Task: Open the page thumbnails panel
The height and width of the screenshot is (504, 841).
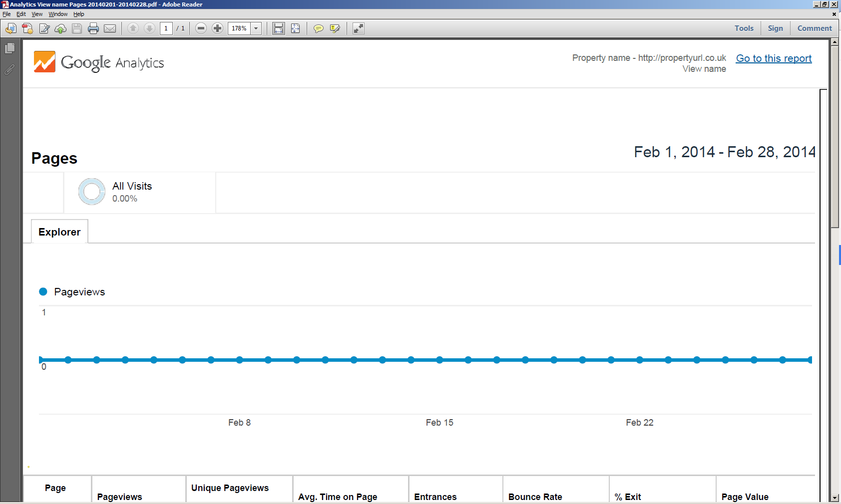Action: tap(9, 48)
